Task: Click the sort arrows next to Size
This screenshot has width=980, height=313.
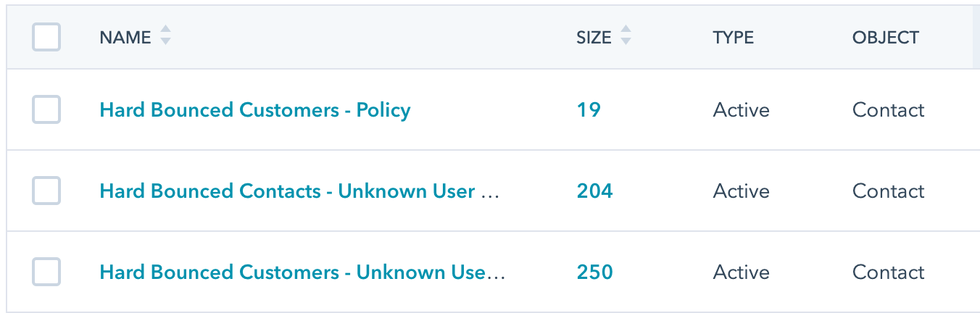Action: point(626,36)
